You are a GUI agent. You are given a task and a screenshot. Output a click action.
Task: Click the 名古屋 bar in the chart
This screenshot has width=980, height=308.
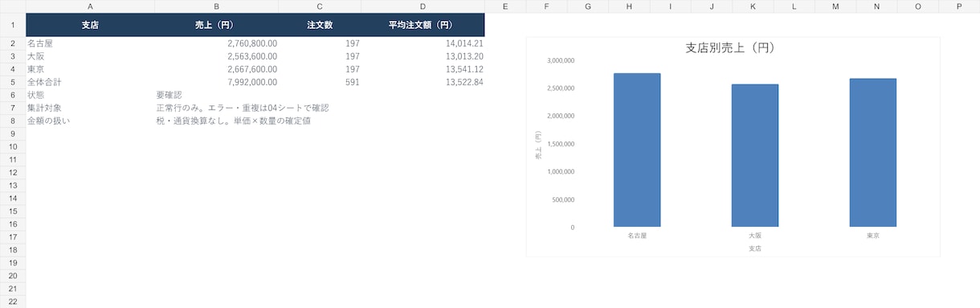click(x=637, y=150)
